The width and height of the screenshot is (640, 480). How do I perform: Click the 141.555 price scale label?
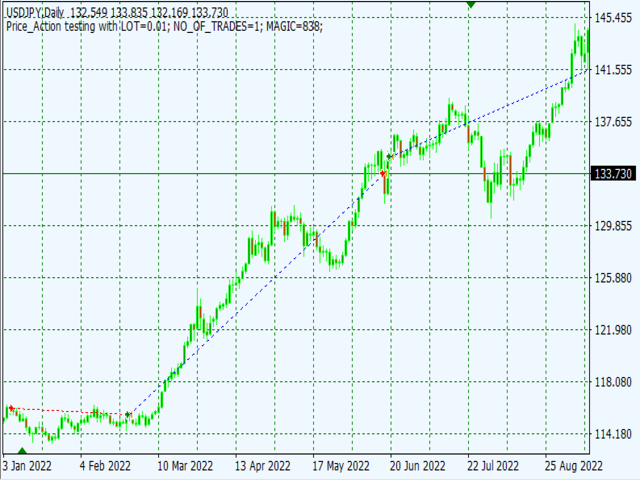[x=613, y=70]
